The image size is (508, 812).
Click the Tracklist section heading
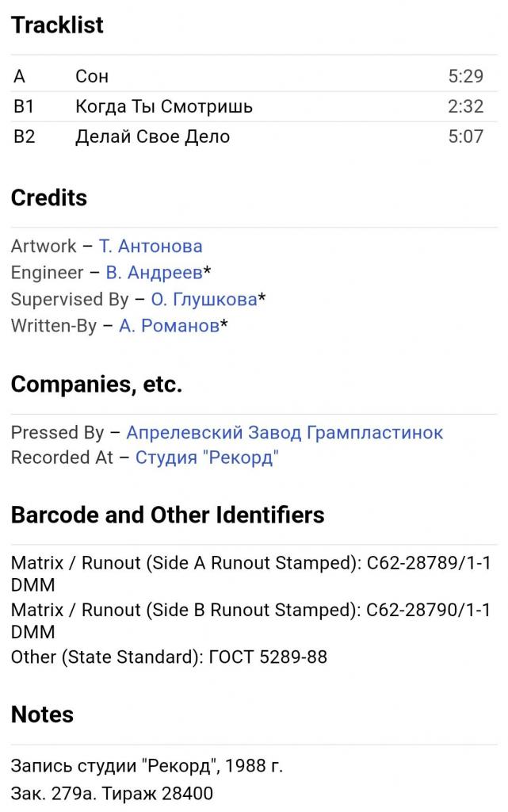click(57, 25)
